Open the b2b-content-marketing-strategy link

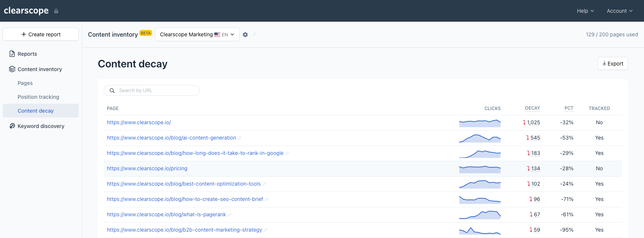tap(184, 230)
